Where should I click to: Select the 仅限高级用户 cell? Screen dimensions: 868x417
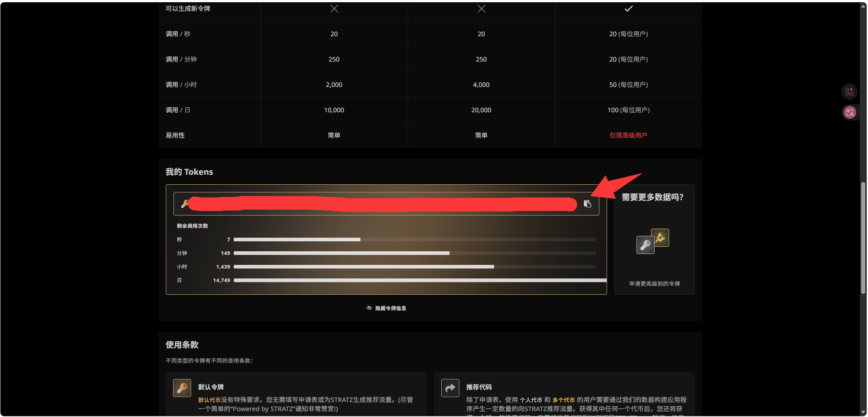coord(628,135)
